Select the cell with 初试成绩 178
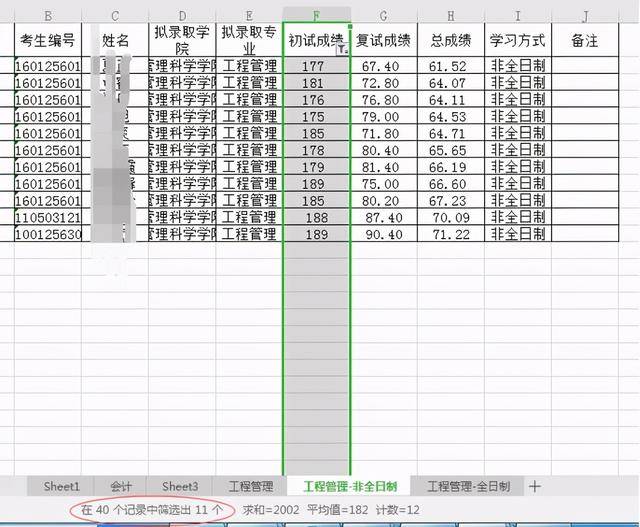This screenshot has width=640, height=527. 316,149
